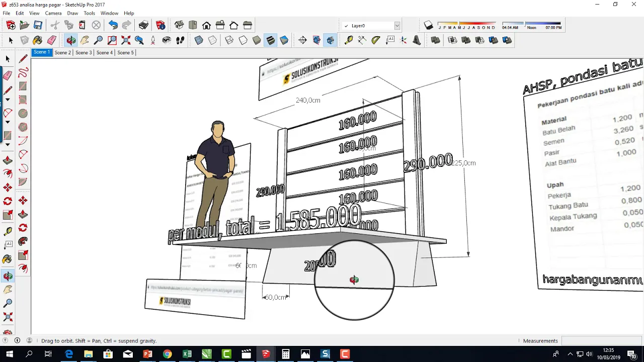Click the Measurements input box
This screenshot has height=362, width=644.
[601, 341]
